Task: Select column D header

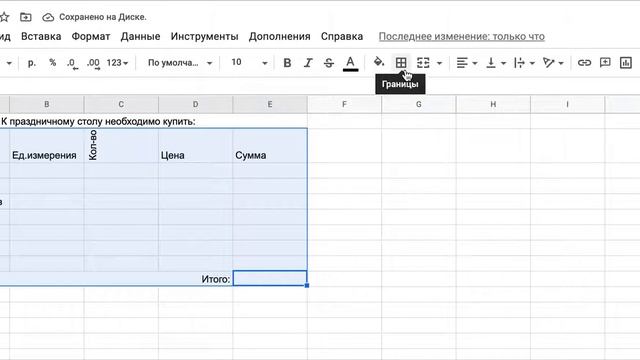Action: click(196, 104)
